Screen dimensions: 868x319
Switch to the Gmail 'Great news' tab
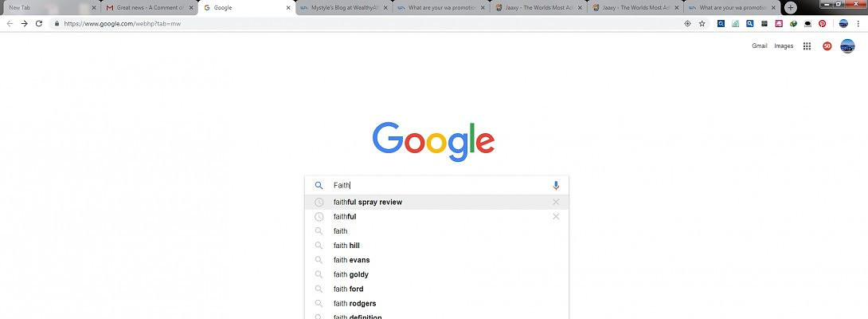click(x=146, y=8)
